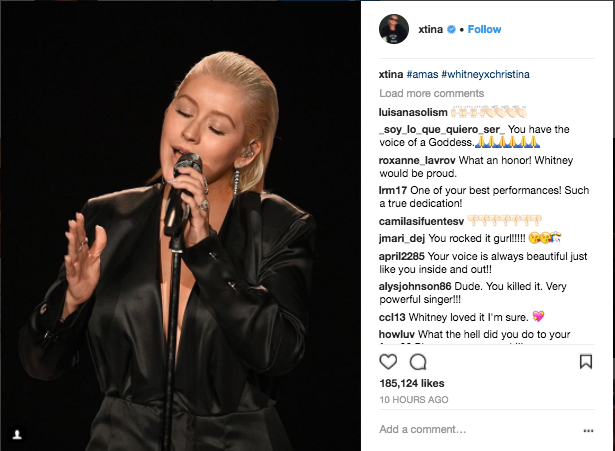This screenshot has width=615, height=451.
Task: Open the three-dot more options menu
Action: coord(588,431)
